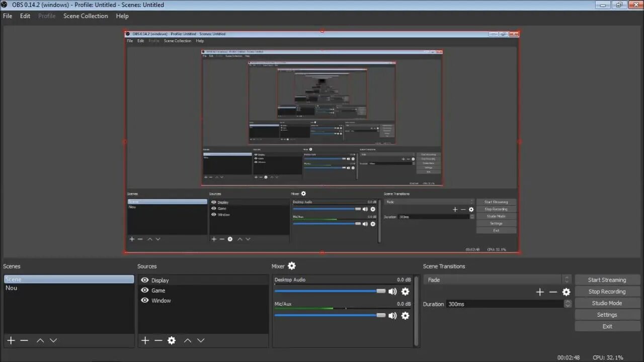
Task: Adjust Desktop Audio volume slider
Action: coord(330,291)
